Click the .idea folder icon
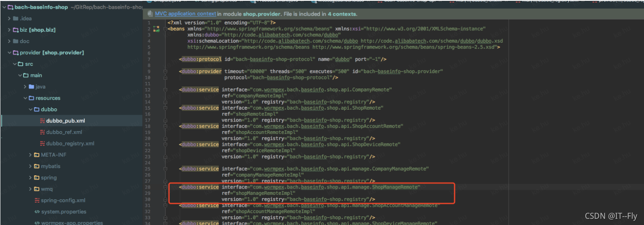Viewport: 644px width, 225px height. pos(16,19)
